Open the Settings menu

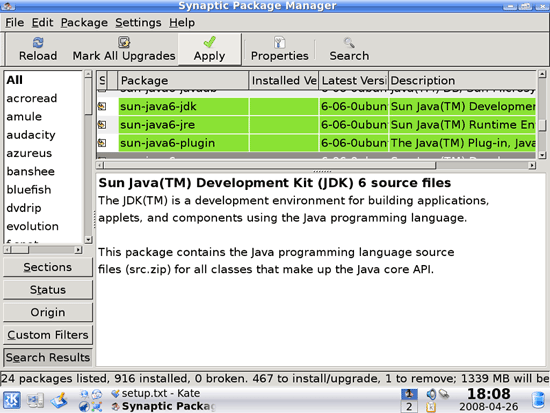[x=138, y=22]
